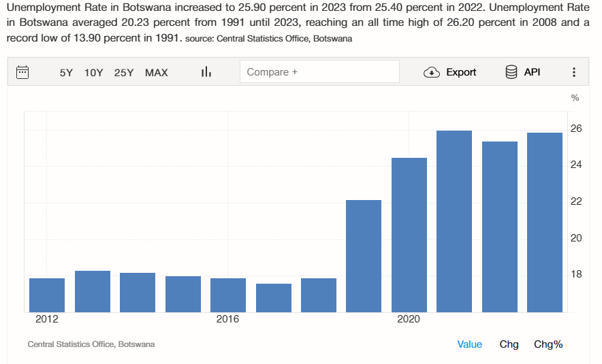
Task: Open the API link
Action: (x=532, y=71)
